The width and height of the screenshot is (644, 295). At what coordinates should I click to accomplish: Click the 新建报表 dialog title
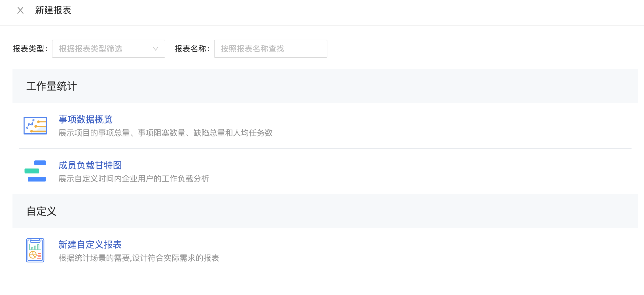tap(53, 10)
